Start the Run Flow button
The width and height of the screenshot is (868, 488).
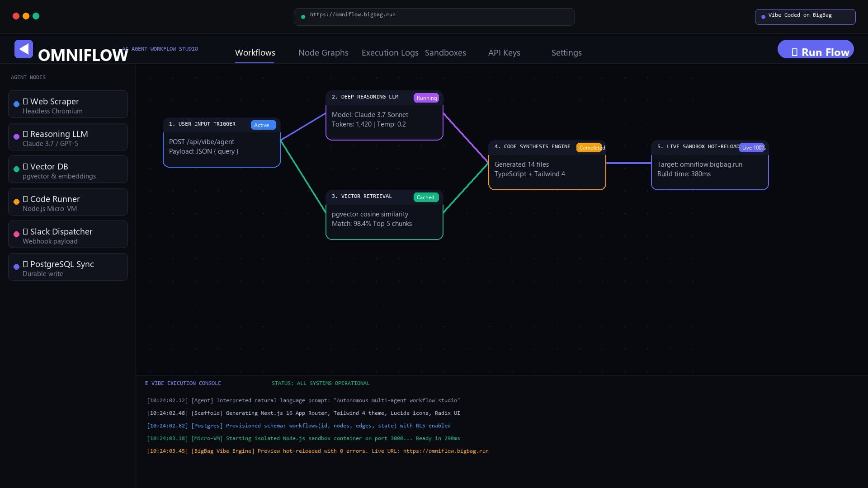816,49
